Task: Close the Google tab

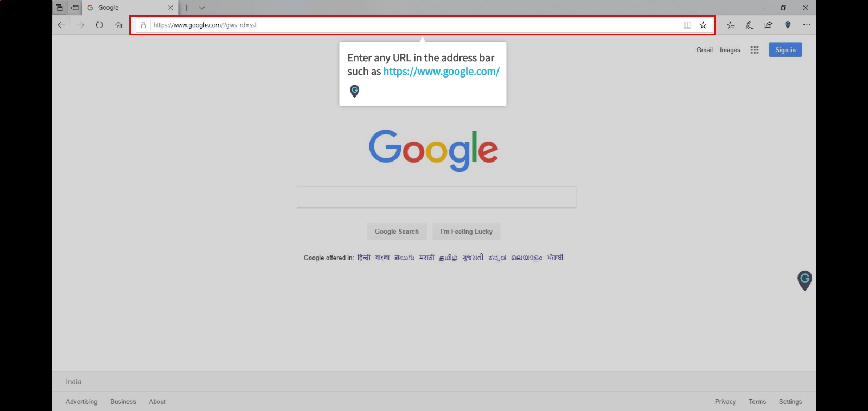Action: (x=170, y=8)
